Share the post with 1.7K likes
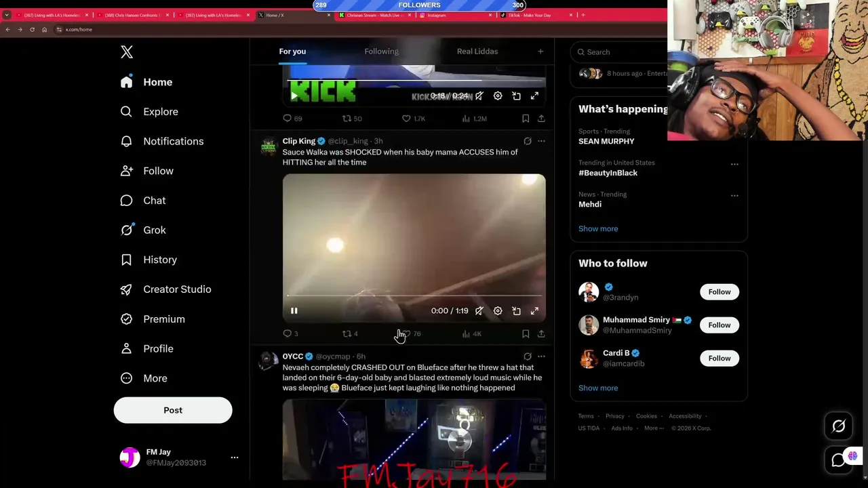Image resolution: width=868 pixels, height=488 pixels. coord(541,119)
